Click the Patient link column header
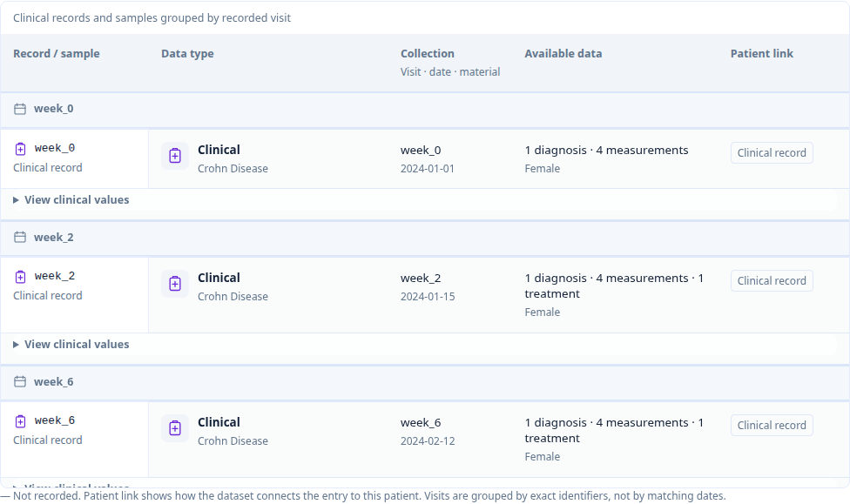 tap(762, 54)
